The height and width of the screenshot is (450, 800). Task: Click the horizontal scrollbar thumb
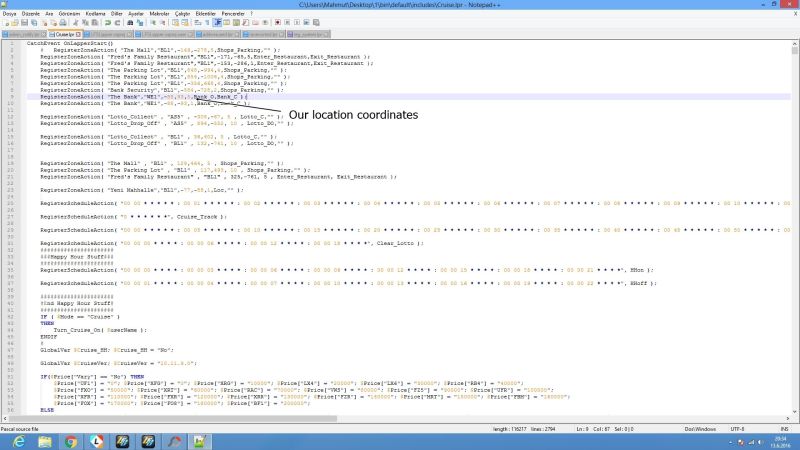(x=172, y=418)
